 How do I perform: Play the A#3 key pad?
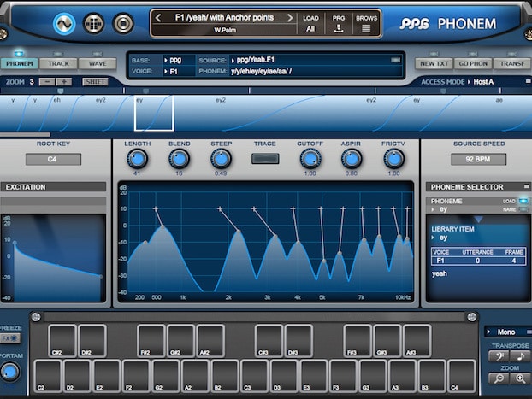(417, 341)
